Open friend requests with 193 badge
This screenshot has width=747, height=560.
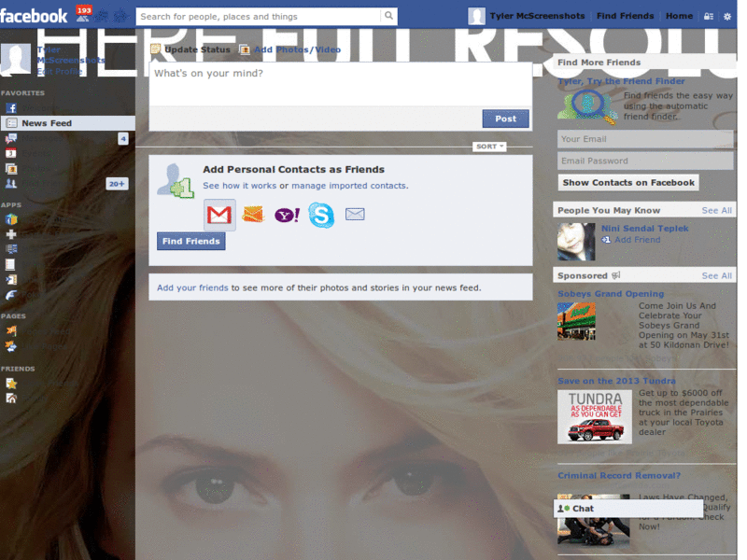point(83,15)
